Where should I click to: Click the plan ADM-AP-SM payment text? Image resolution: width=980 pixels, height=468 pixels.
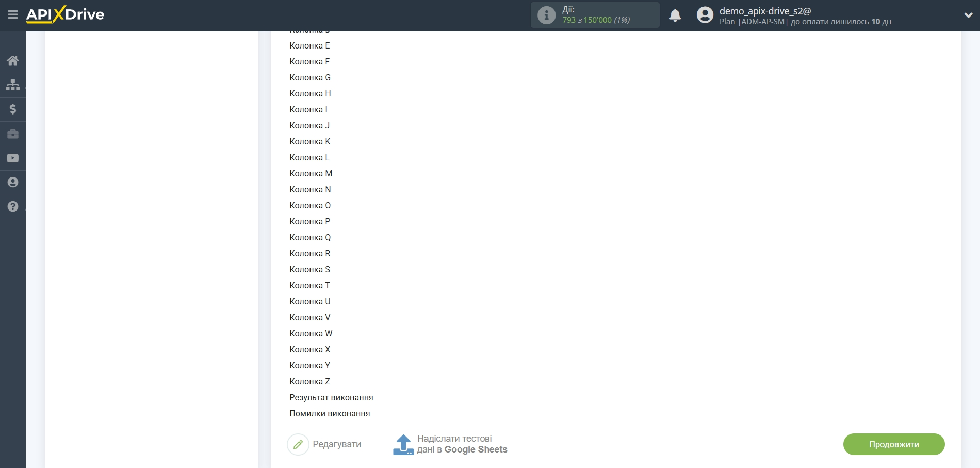[805, 22]
